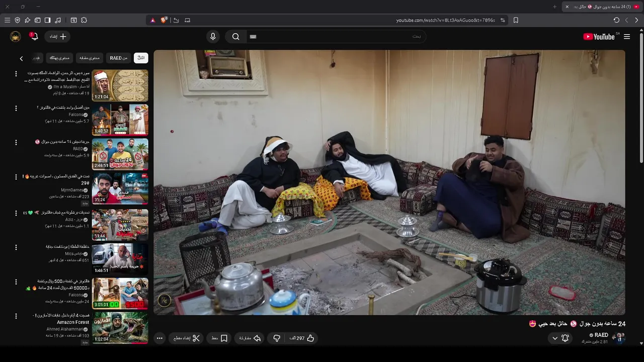Open options menu for the Mics video
Viewport: 644px width, 362px height.
click(x=16, y=247)
